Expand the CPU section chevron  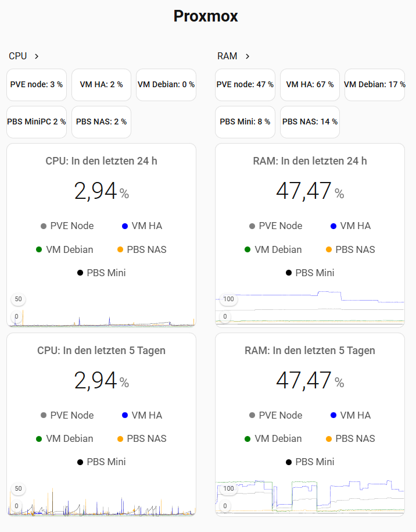(x=37, y=56)
